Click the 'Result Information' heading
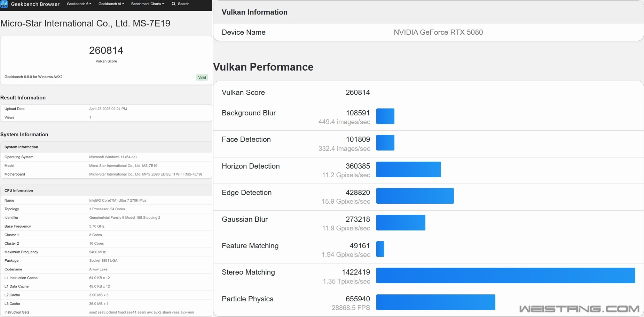The image size is (644, 317). click(x=23, y=98)
